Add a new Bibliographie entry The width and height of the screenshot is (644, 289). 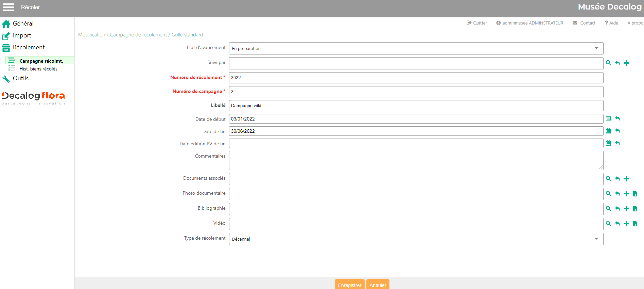[x=626, y=209]
